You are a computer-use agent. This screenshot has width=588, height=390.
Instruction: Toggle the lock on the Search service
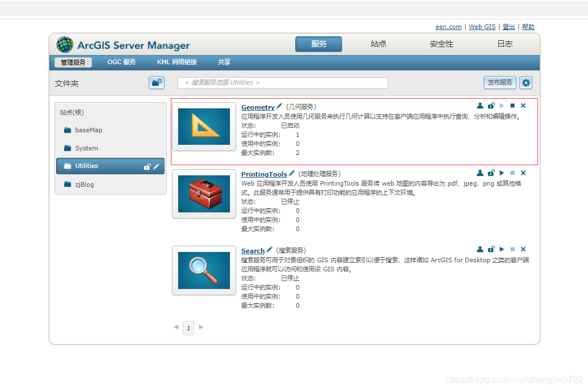pos(491,249)
